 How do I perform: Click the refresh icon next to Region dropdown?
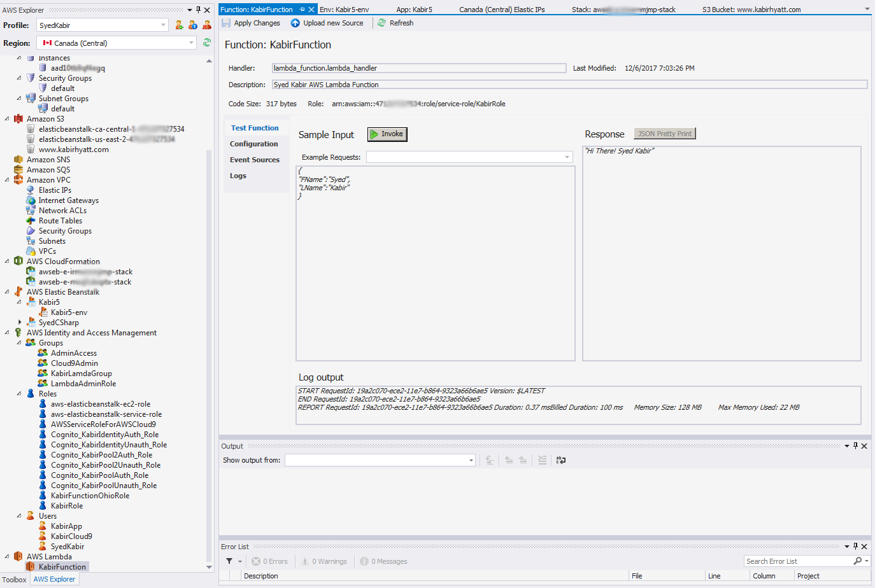click(x=207, y=43)
